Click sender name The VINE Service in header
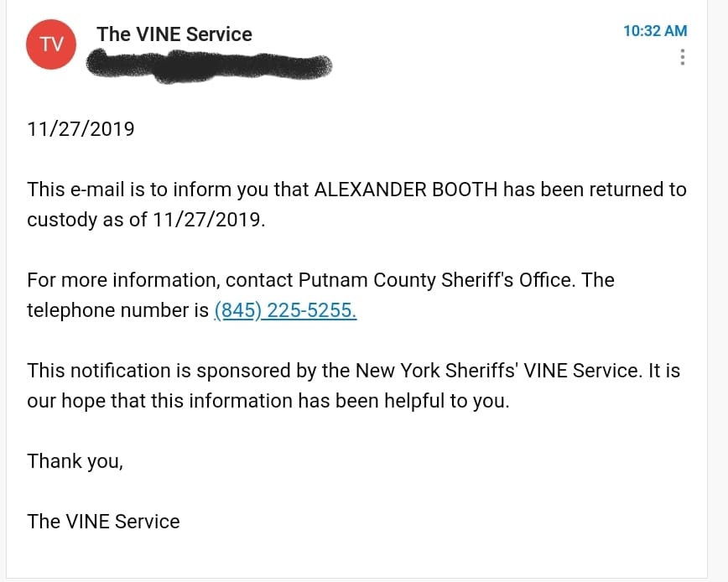Screen dimensions: 728x582 click(x=174, y=34)
